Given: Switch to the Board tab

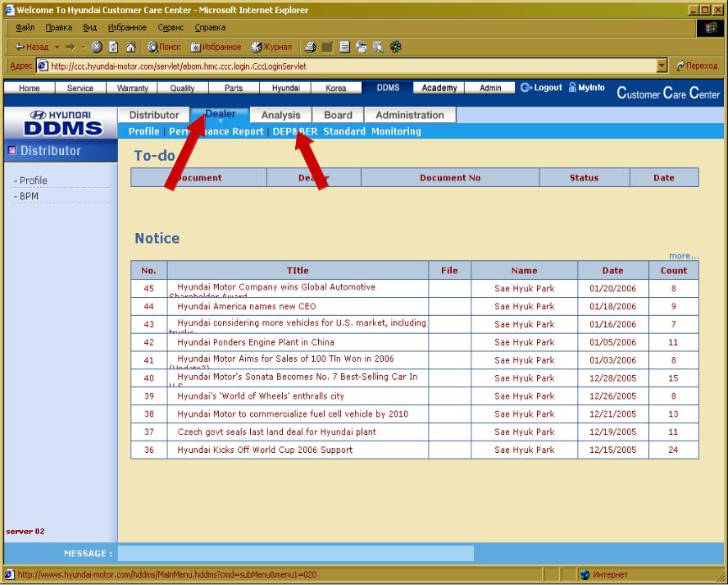Looking at the screenshot, I should (x=338, y=115).
